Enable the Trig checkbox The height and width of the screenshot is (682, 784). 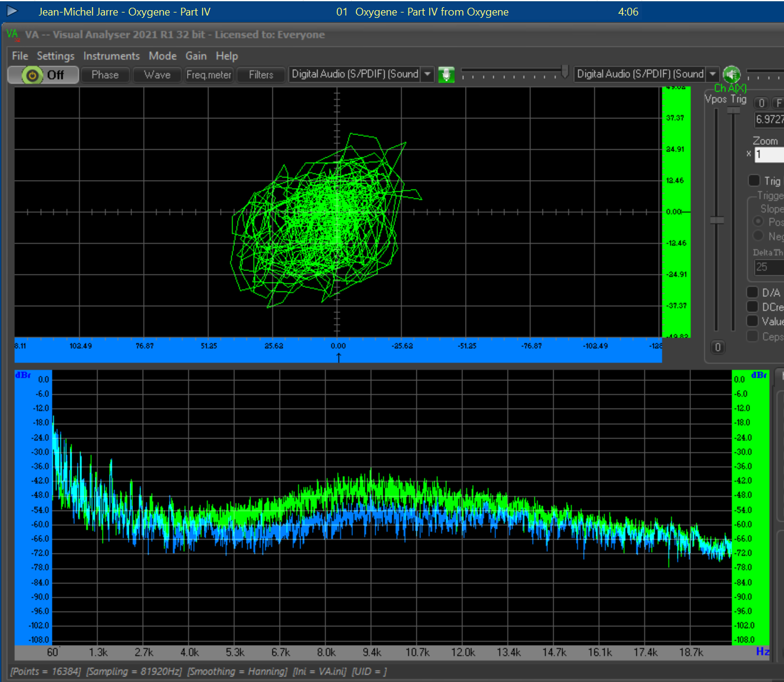click(754, 181)
